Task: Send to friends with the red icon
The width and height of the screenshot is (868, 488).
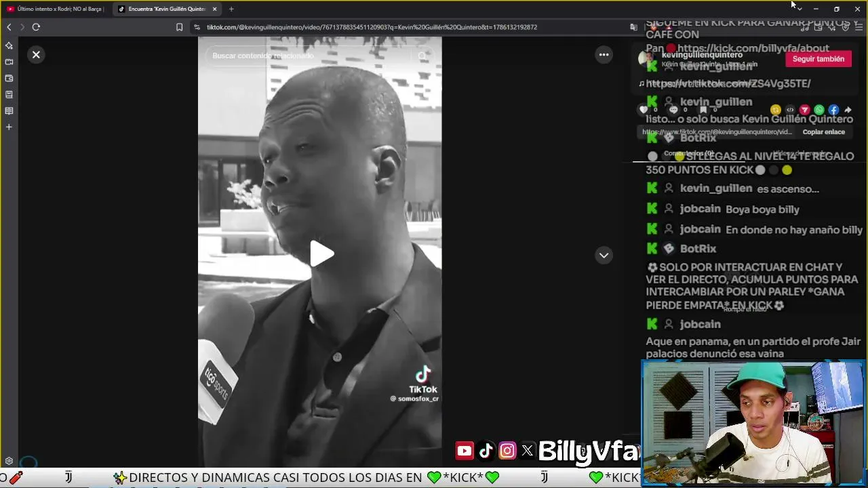Action: click(804, 110)
